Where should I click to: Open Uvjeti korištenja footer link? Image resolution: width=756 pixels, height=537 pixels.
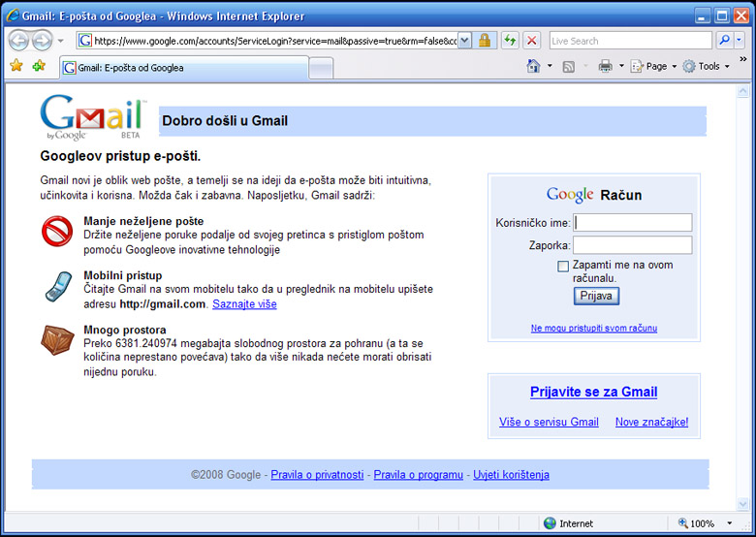tap(511, 475)
